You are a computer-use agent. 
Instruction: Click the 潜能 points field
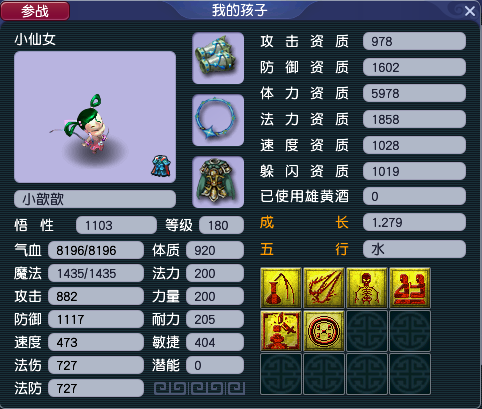(215, 365)
